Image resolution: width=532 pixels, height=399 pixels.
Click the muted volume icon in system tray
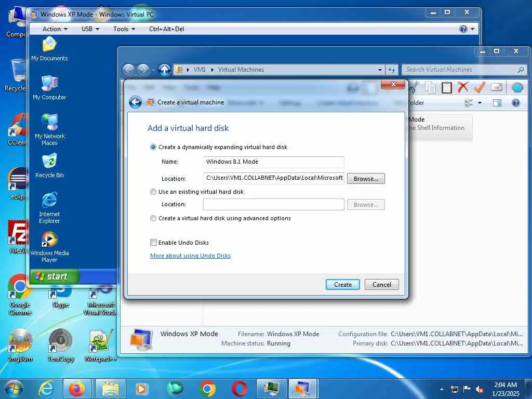point(480,389)
